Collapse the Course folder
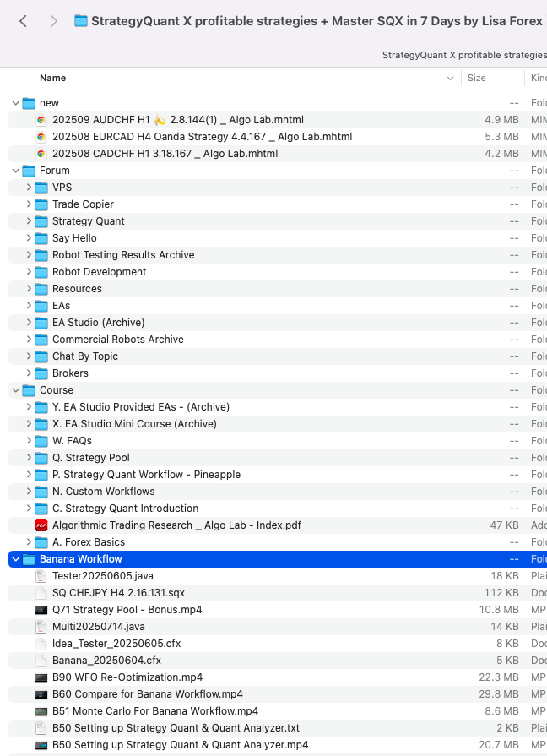The height and width of the screenshot is (756, 547). point(15,390)
